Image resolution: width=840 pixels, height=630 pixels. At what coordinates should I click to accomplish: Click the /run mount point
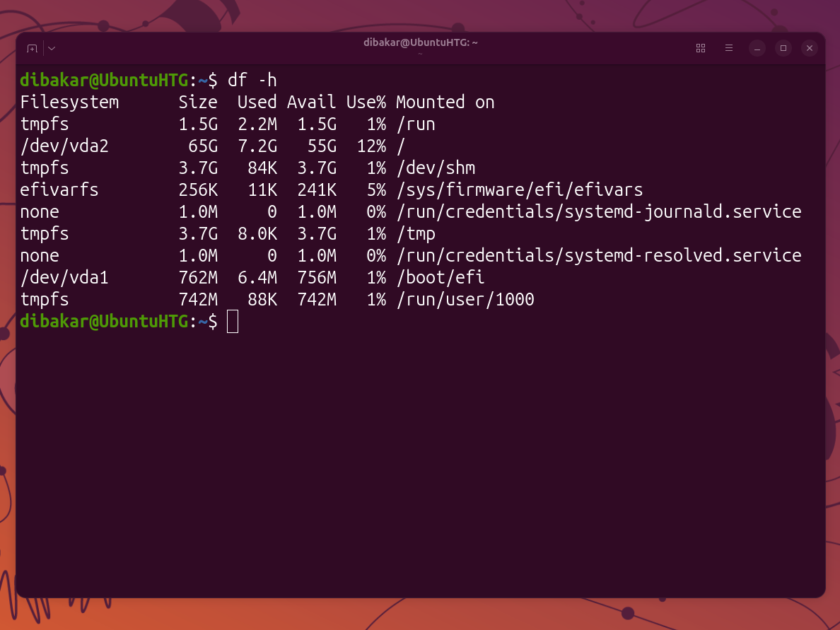(416, 124)
